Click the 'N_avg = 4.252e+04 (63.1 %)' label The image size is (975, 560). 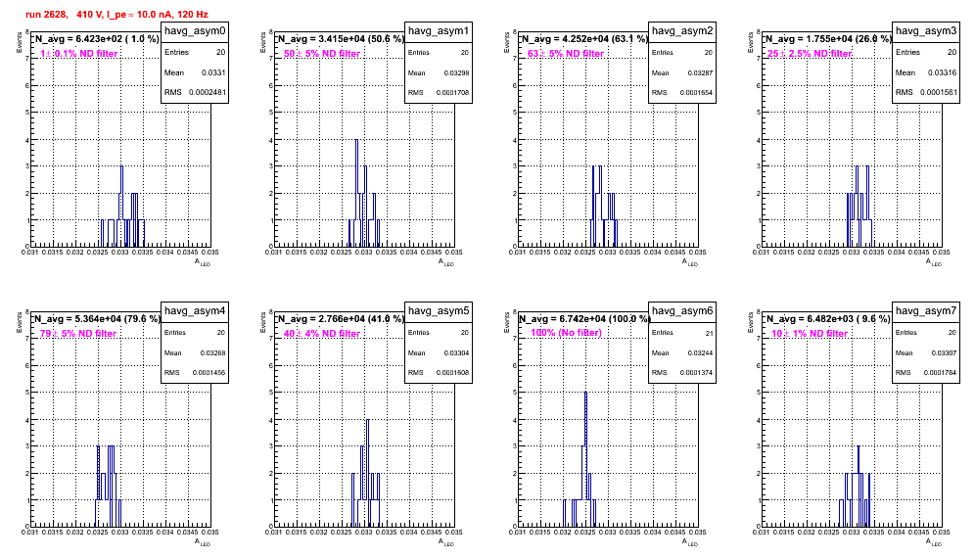[x=584, y=38]
